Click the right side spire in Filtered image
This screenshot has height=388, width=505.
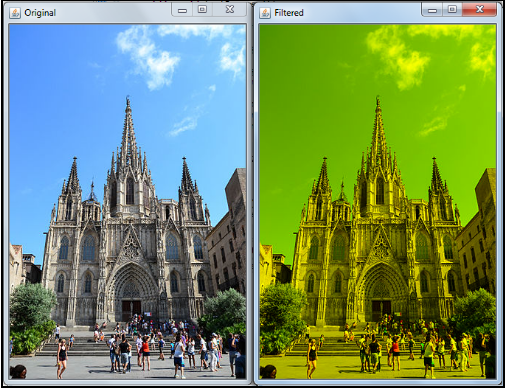[436, 177]
